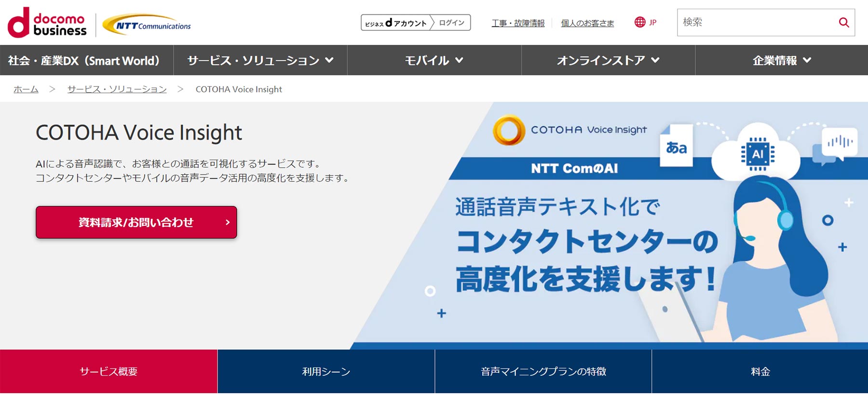Screen dimensions: 868x395
Task: Click the COTOHA Voice Insight breadcrumb text
Action: pos(239,89)
